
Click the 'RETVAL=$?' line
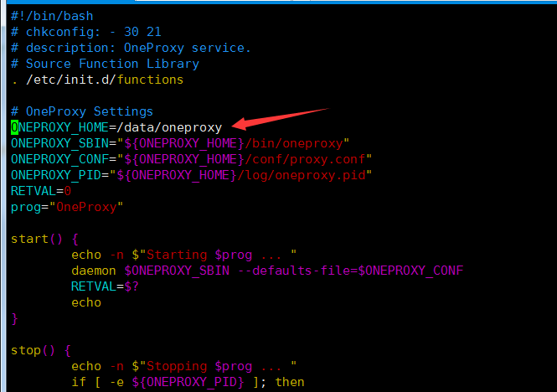(x=105, y=286)
